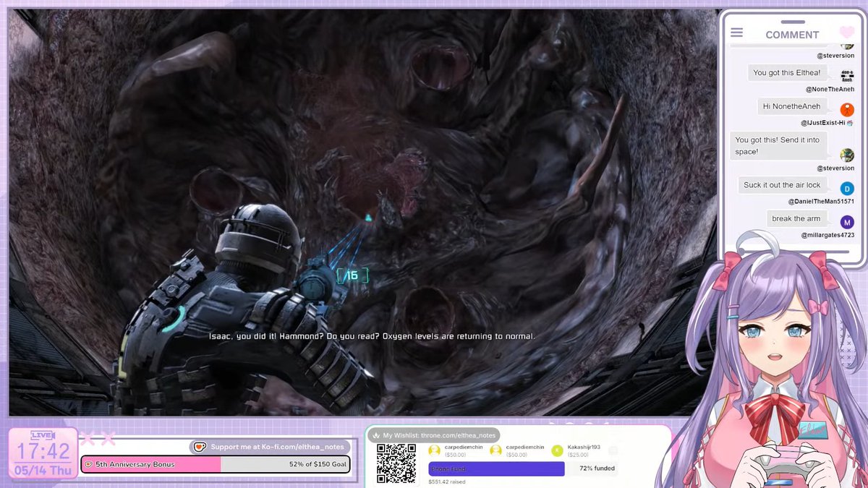Click millargates4723's purple M avatar
The image size is (868, 488).
point(847,222)
